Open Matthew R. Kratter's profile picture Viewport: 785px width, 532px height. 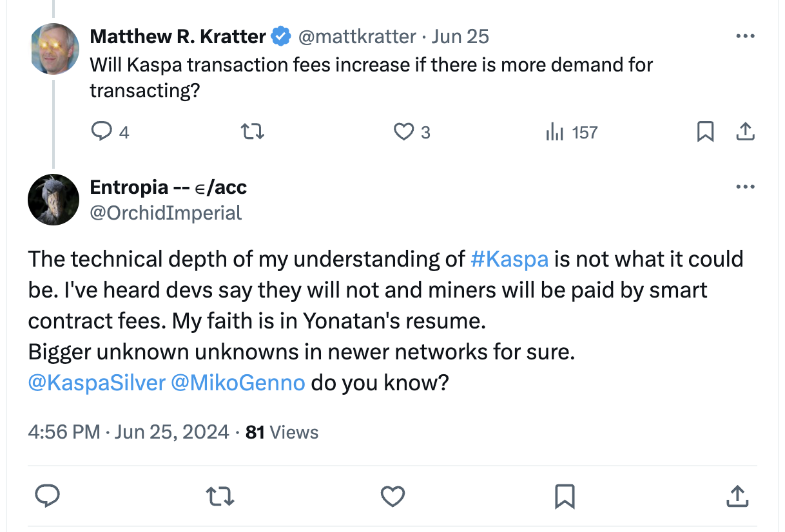click(x=55, y=49)
